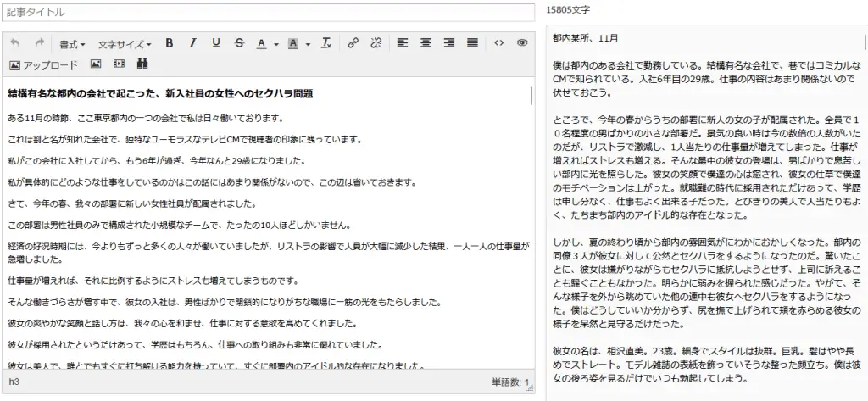The width and height of the screenshot is (868, 401).
Task: Click the line starting ある11月の時節
Action: (x=146, y=118)
